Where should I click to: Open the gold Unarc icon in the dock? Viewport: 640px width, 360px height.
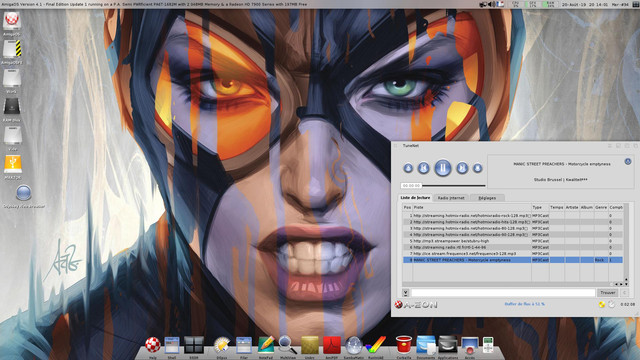(310, 345)
